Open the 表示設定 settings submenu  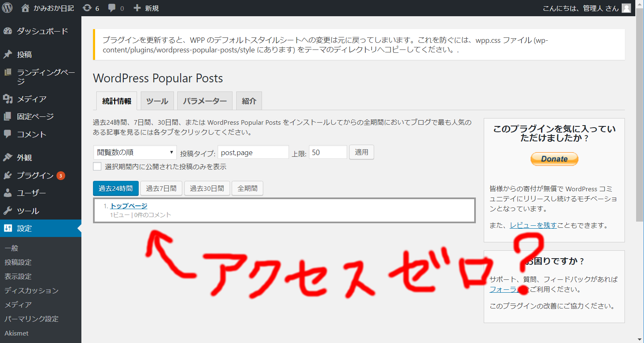tap(18, 276)
